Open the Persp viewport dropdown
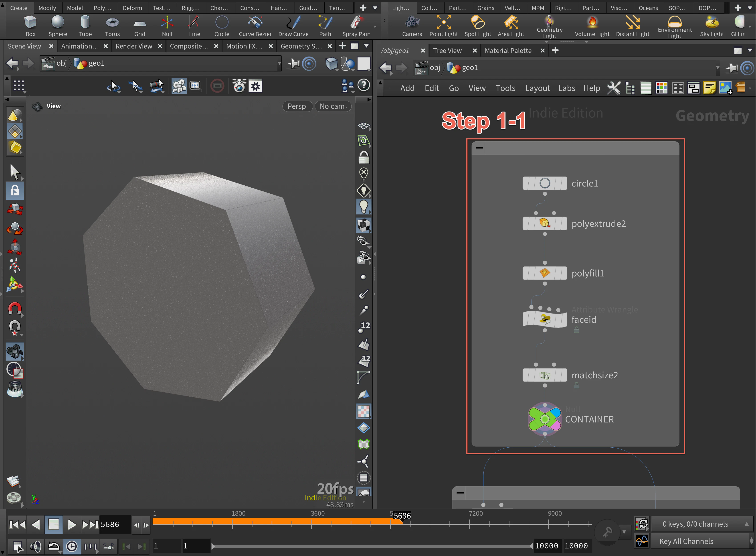756x556 pixels. [298, 106]
